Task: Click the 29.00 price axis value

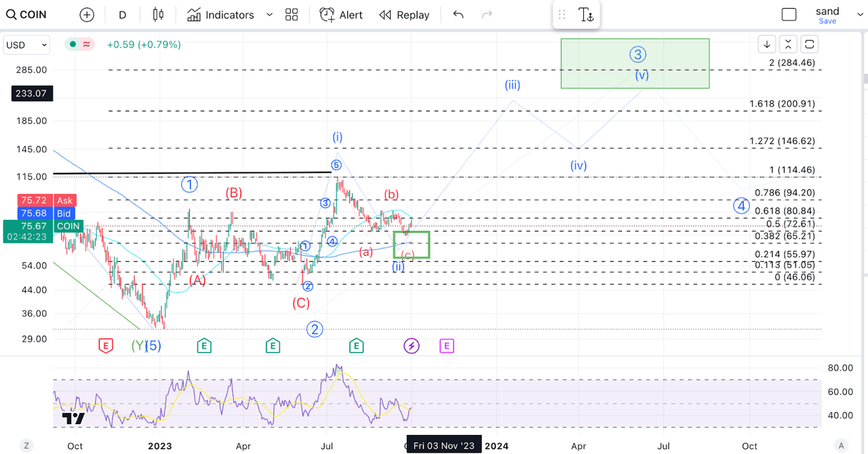Action: click(x=35, y=339)
